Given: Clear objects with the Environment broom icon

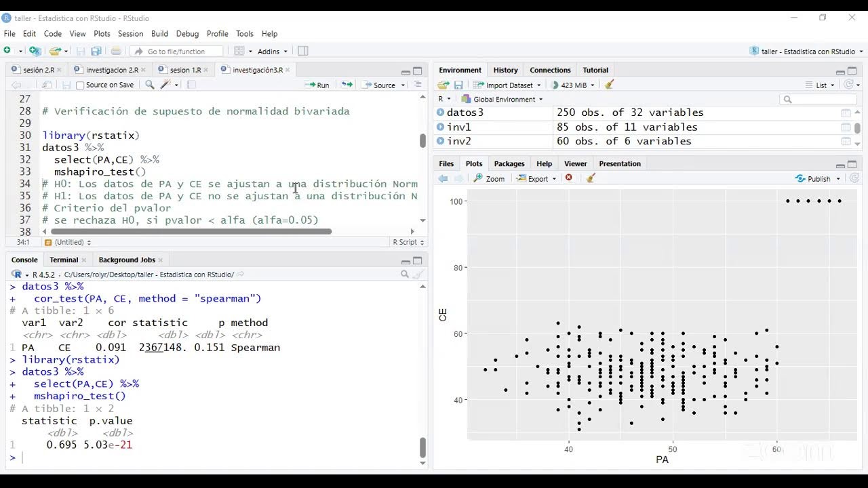Looking at the screenshot, I should click(x=610, y=85).
